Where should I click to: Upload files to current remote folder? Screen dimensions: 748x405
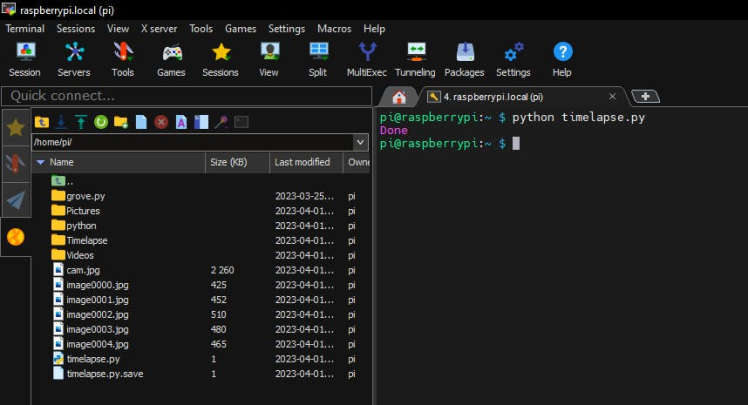[x=81, y=122]
